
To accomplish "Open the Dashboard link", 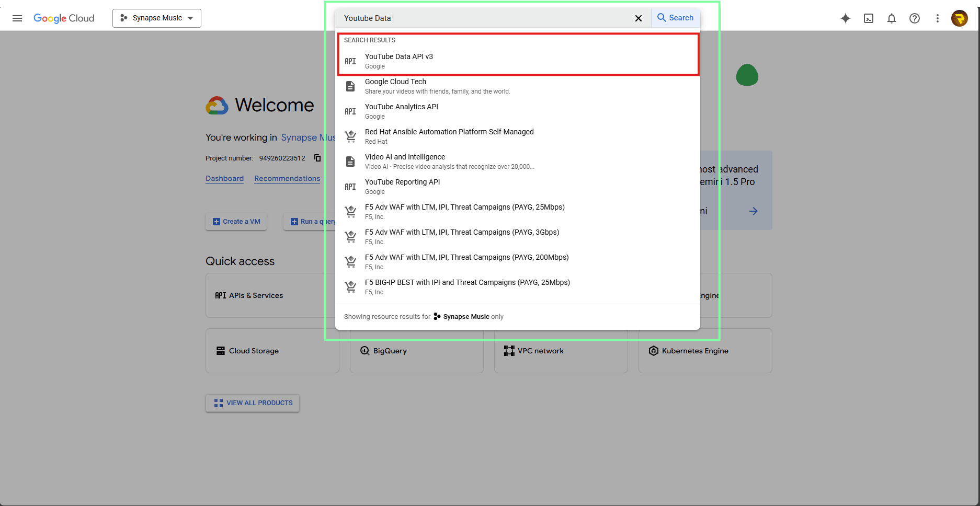I will [x=224, y=178].
